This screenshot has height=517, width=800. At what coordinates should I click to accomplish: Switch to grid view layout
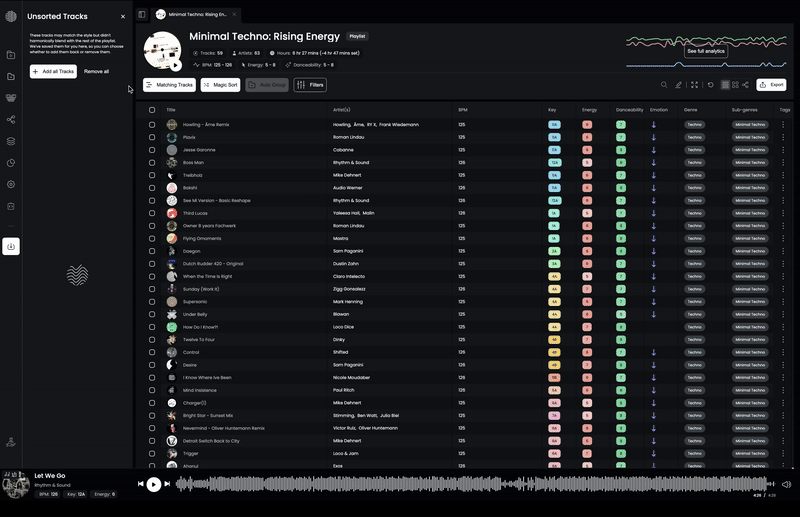coord(735,85)
